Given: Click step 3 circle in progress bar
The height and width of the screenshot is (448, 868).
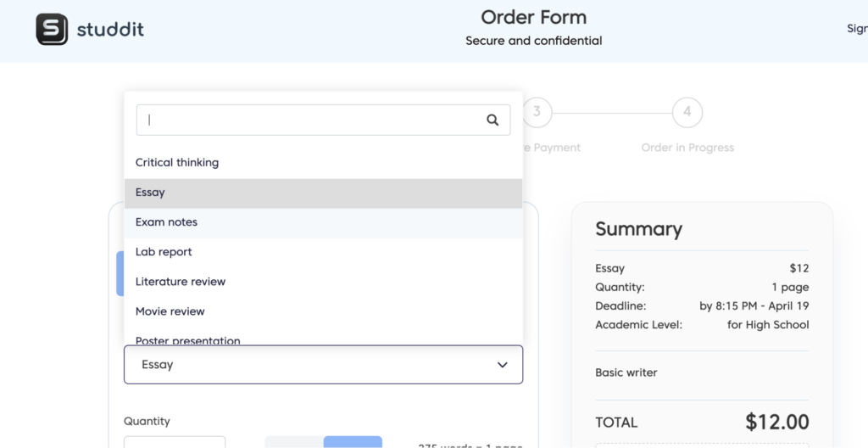Looking at the screenshot, I should click(x=537, y=113).
